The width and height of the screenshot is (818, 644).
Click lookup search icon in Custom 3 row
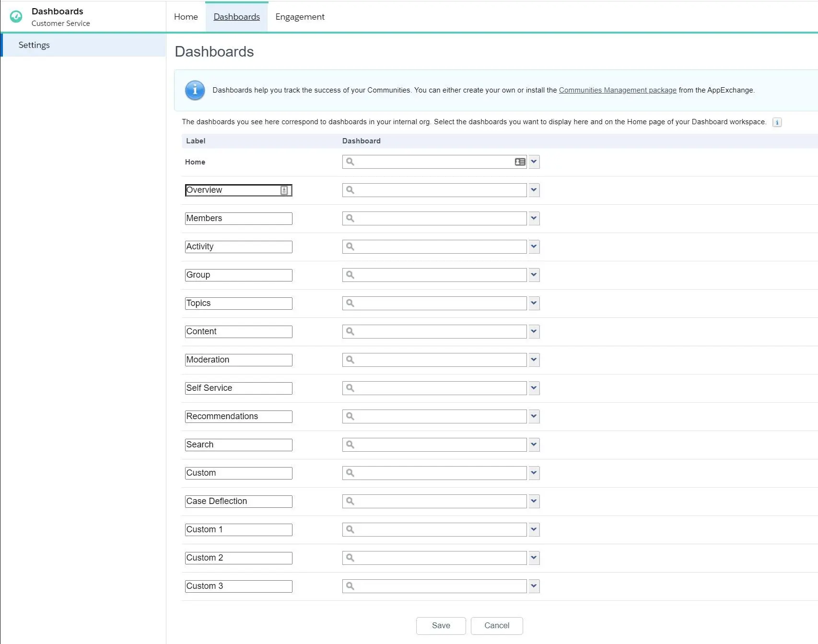pos(350,586)
